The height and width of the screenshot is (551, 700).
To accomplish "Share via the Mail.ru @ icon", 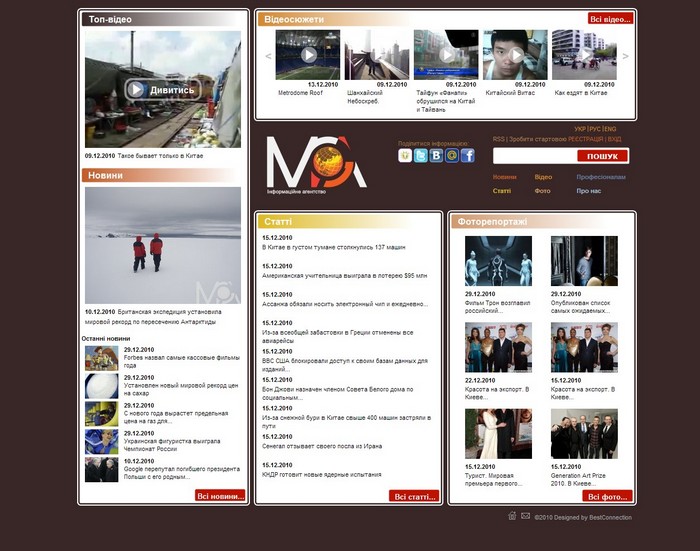I will tap(452, 156).
